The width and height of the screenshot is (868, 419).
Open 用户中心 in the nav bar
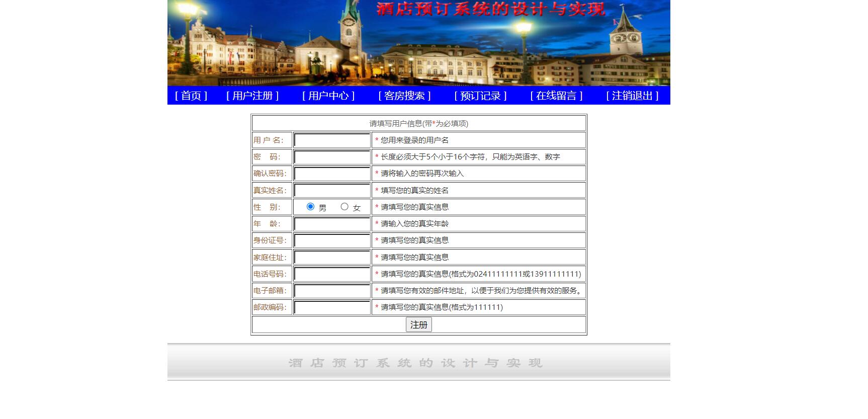point(328,96)
